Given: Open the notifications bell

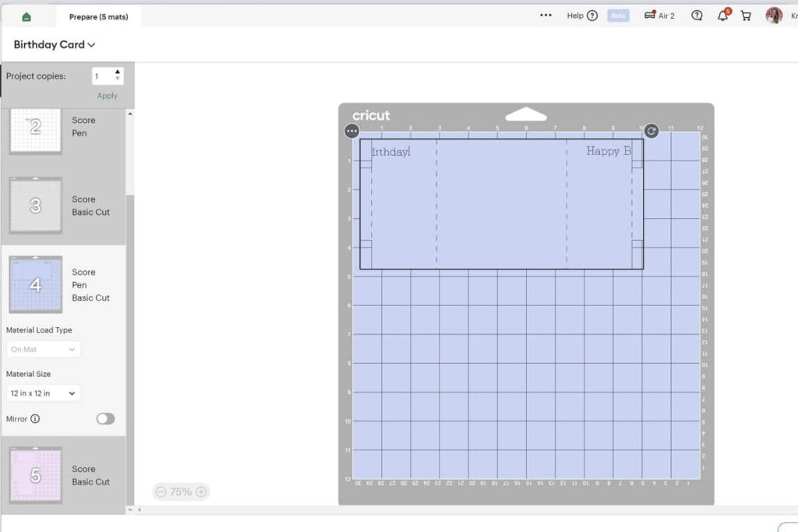Looking at the screenshot, I should click(x=723, y=16).
